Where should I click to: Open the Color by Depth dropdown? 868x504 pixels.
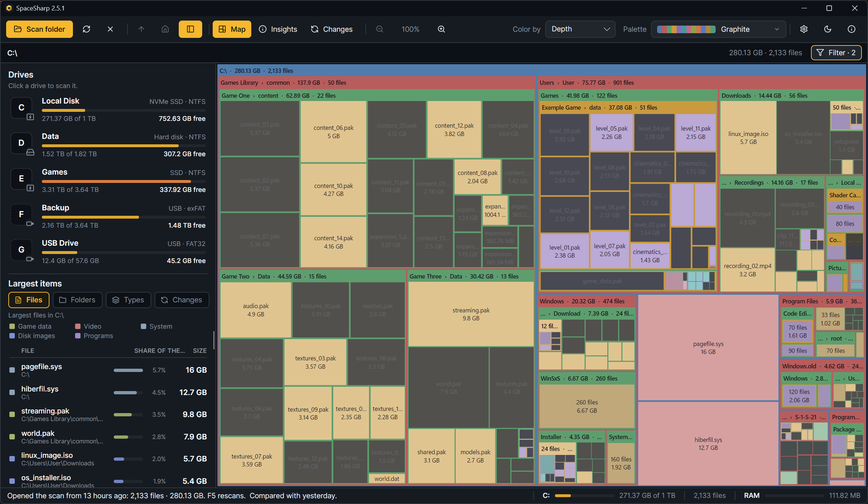[580, 29]
